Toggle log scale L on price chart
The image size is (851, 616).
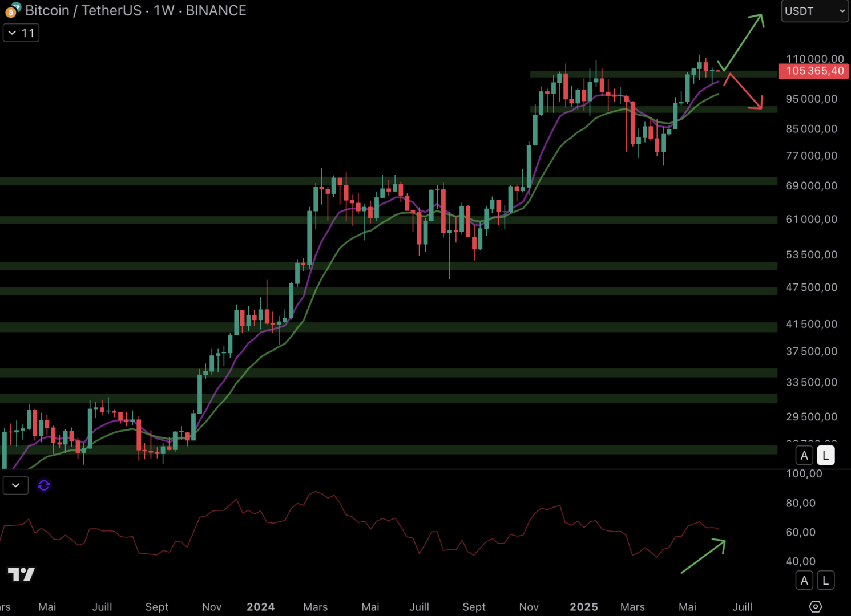(x=826, y=456)
